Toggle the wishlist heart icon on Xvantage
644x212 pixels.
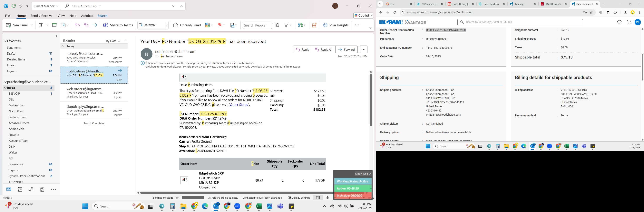[x=619, y=22]
